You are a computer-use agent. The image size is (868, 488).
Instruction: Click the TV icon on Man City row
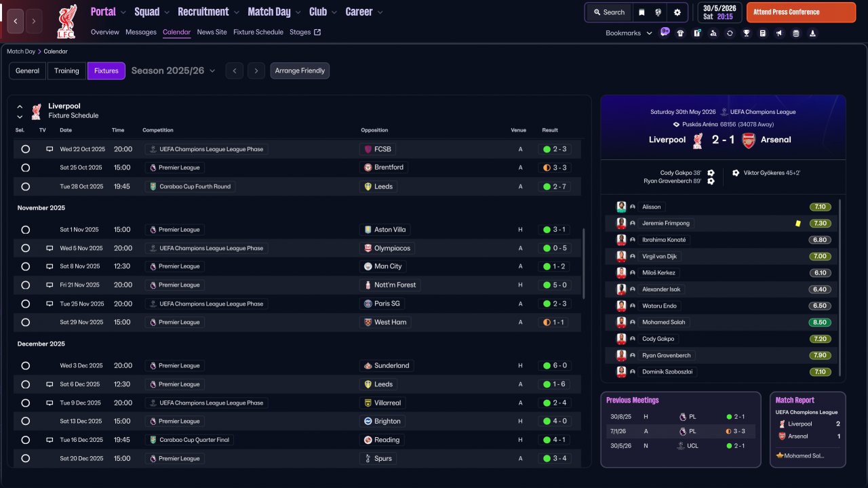click(x=50, y=266)
